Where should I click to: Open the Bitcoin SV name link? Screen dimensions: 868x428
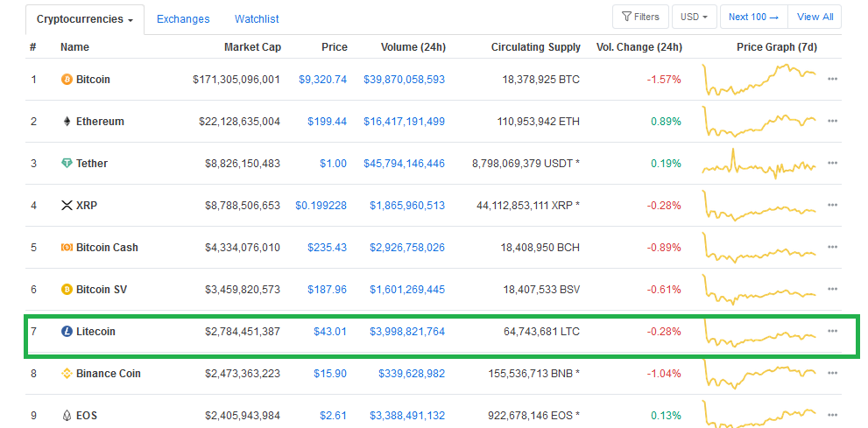tap(102, 290)
